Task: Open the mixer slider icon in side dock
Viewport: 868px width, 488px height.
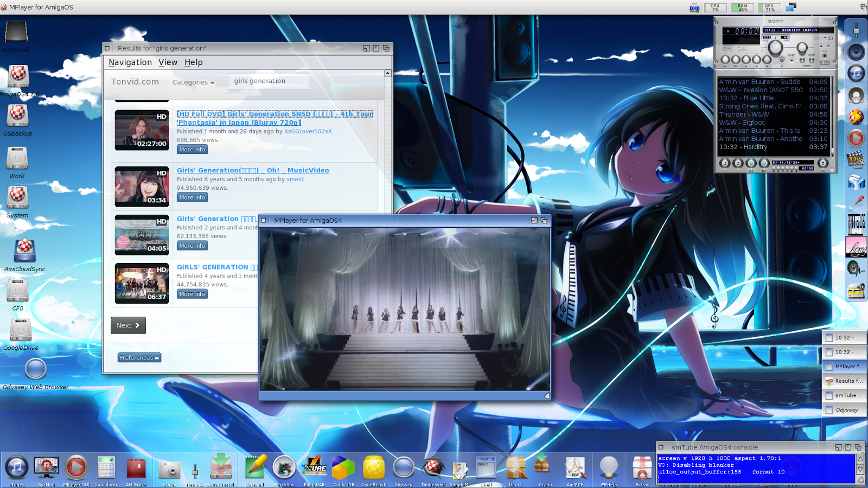Action: 856,29
